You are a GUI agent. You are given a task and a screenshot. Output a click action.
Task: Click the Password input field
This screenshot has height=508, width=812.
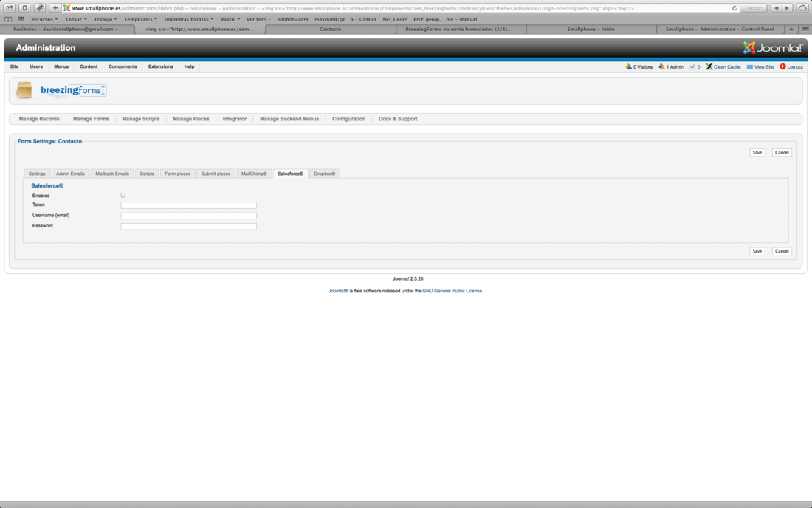point(188,226)
